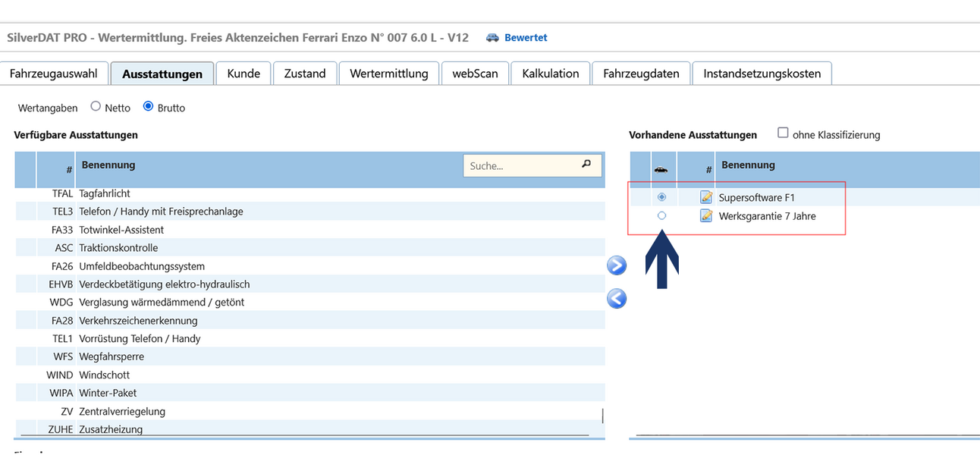Go to the Instandsetzungskosten tab
Screen dimensions: 980x474
[x=762, y=74]
